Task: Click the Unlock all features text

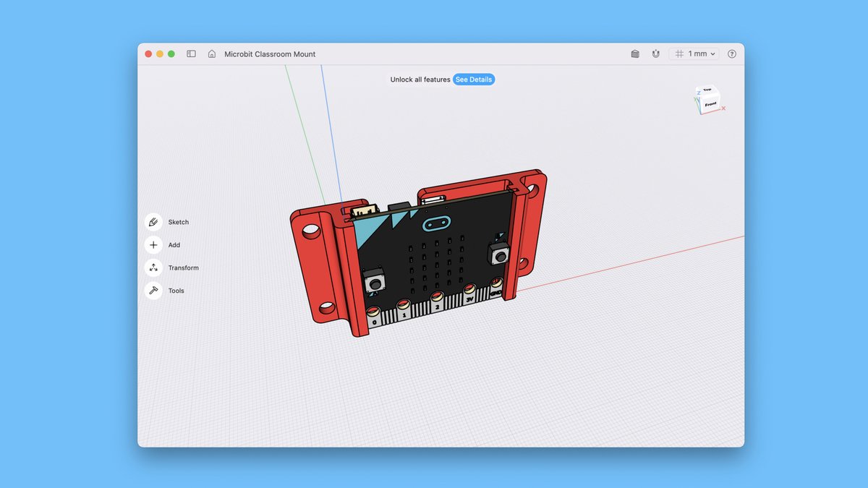Action: click(420, 80)
